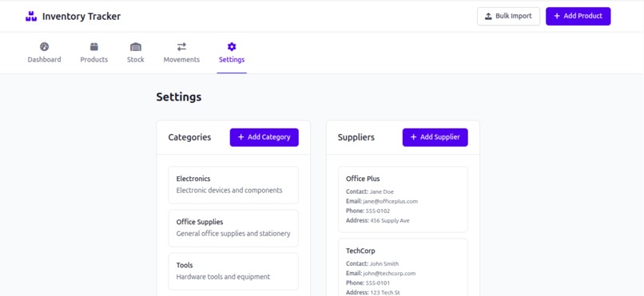
Task: Click the Inventory Tracker title
Action: pos(81,17)
